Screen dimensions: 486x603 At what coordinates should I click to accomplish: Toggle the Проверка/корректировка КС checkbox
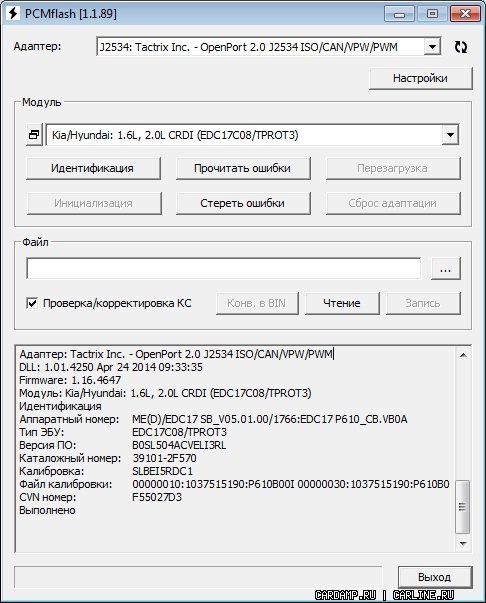coord(32,303)
